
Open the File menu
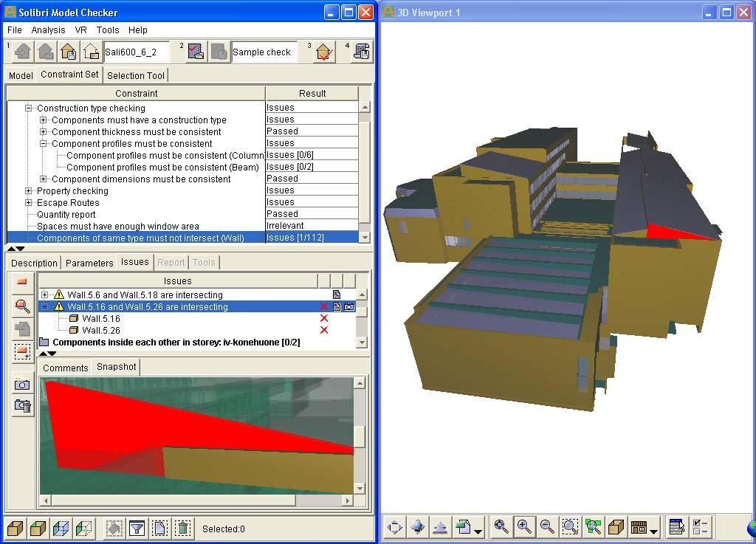point(15,30)
